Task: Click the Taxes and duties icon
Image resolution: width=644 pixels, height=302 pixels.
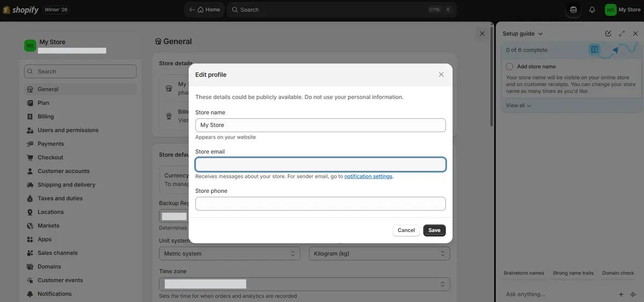Action: pyautogui.click(x=31, y=198)
